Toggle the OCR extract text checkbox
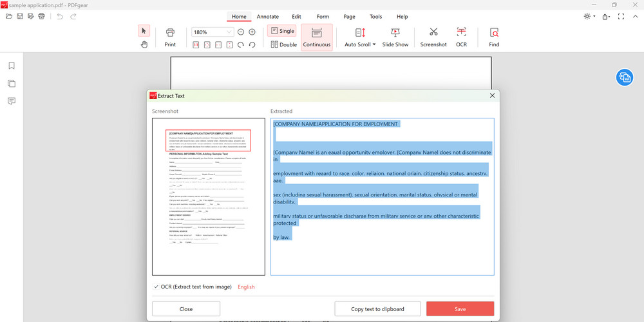This screenshot has height=322, width=644. [x=156, y=287]
